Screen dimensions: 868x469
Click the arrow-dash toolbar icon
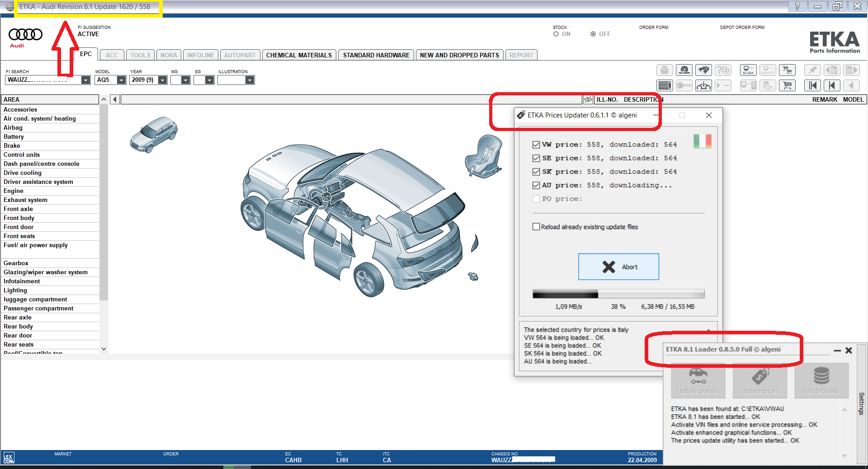click(723, 85)
